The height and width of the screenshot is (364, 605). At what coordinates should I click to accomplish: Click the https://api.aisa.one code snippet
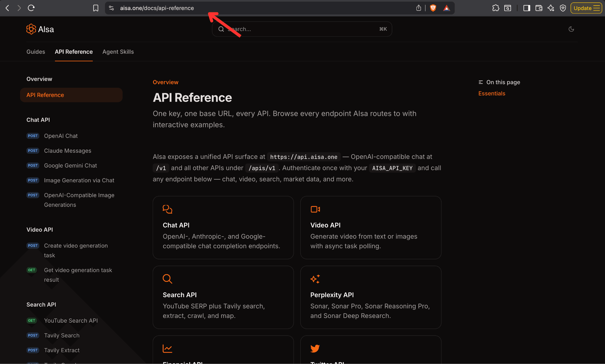coord(304,157)
